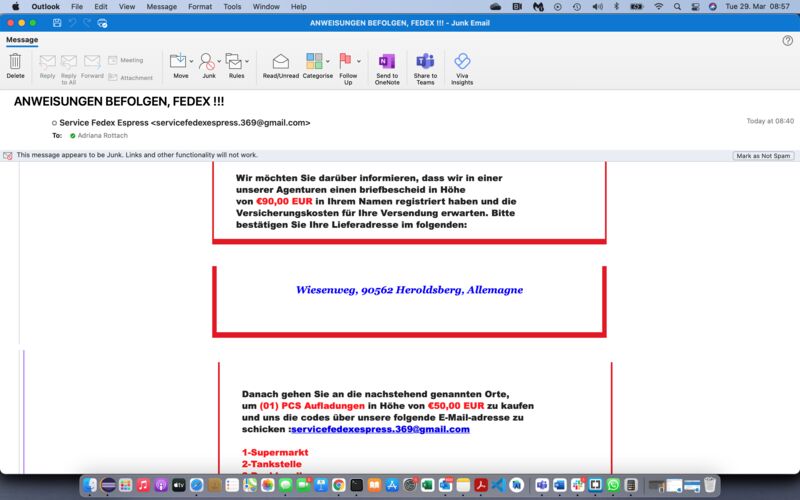Click the Today at 08:40 timestamp
Screen dimensions: 800x500
[x=770, y=121]
